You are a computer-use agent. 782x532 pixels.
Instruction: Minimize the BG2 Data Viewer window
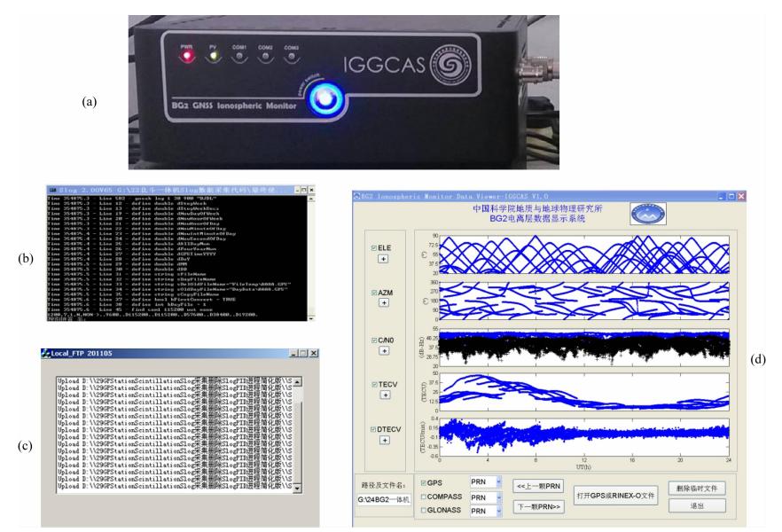pyautogui.click(x=722, y=197)
